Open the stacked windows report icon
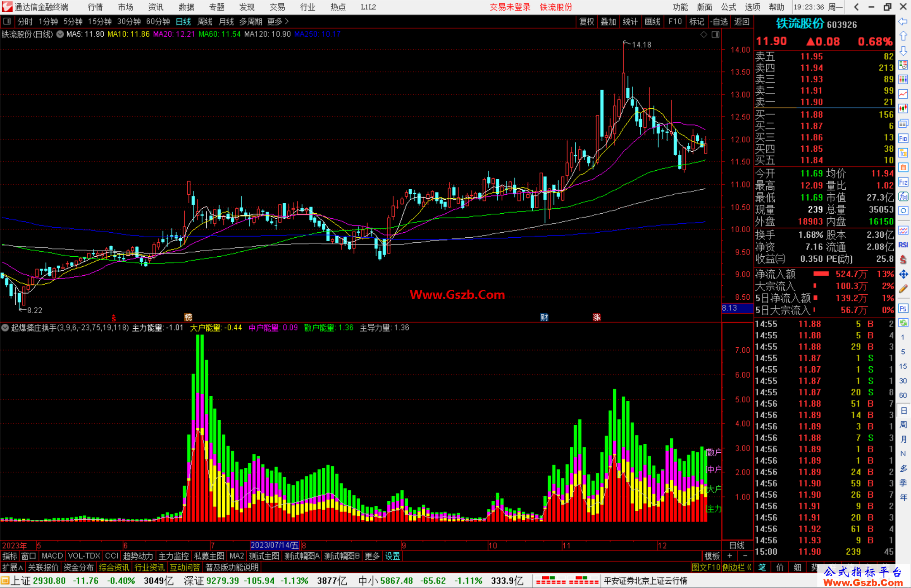911x588 pixels. coord(903,124)
